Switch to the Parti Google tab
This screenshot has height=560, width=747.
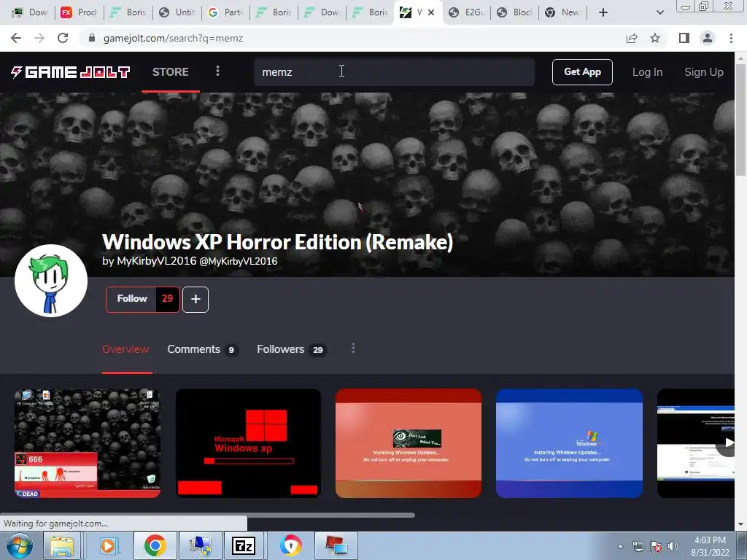(x=226, y=12)
